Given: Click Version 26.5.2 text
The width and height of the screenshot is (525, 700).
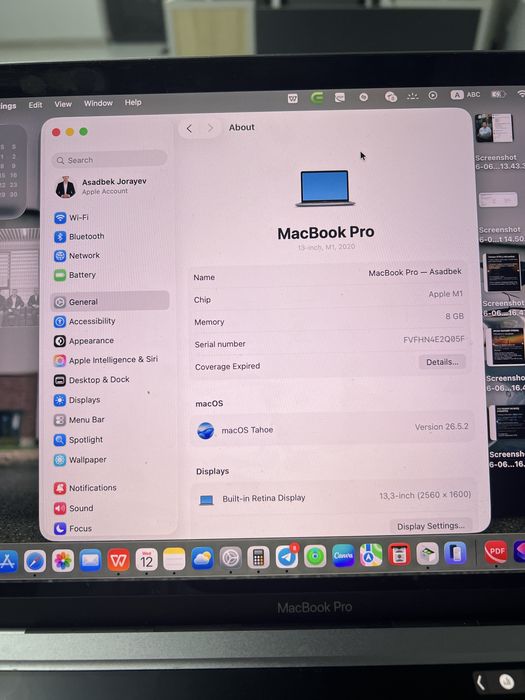Looking at the screenshot, I should coord(442,426).
